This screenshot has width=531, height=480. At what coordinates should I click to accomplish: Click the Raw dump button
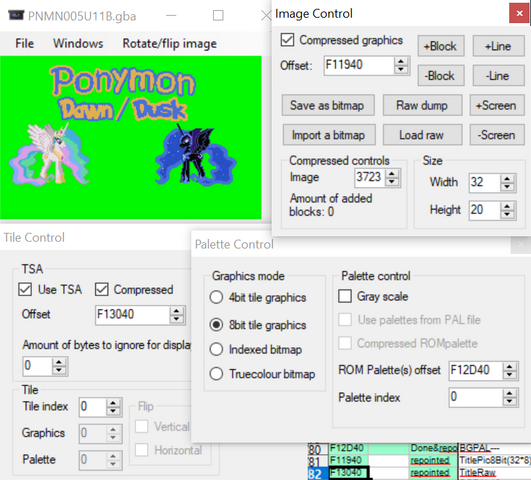coord(422,105)
